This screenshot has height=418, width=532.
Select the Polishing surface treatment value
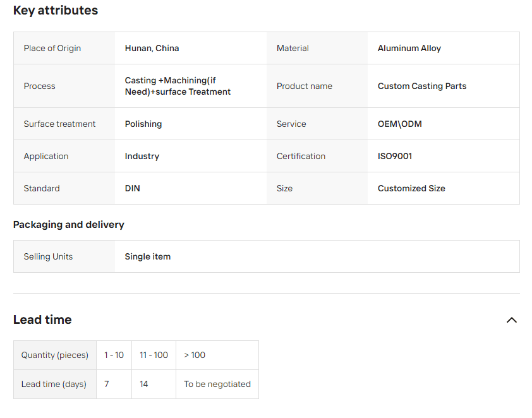click(143, 124)
